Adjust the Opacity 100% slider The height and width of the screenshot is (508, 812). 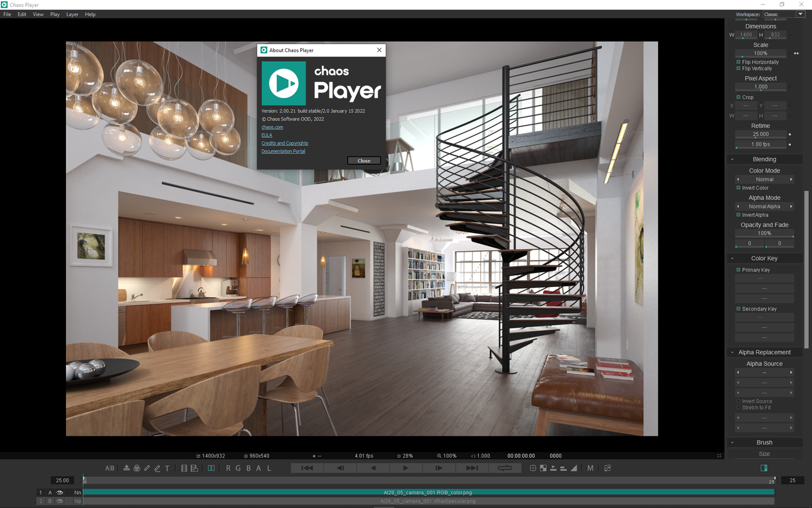pos(764,234)
